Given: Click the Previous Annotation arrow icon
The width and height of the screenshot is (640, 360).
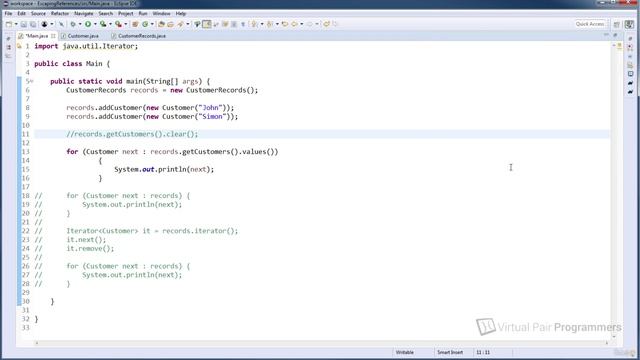Looking at the screenshot, I should pos(269,24).
